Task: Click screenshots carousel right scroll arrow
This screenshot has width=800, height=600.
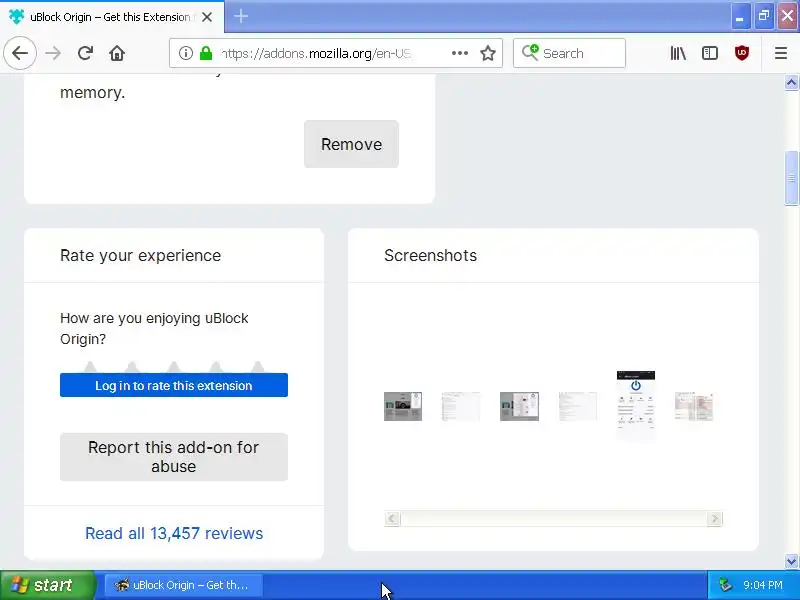Action: [714, 518]
